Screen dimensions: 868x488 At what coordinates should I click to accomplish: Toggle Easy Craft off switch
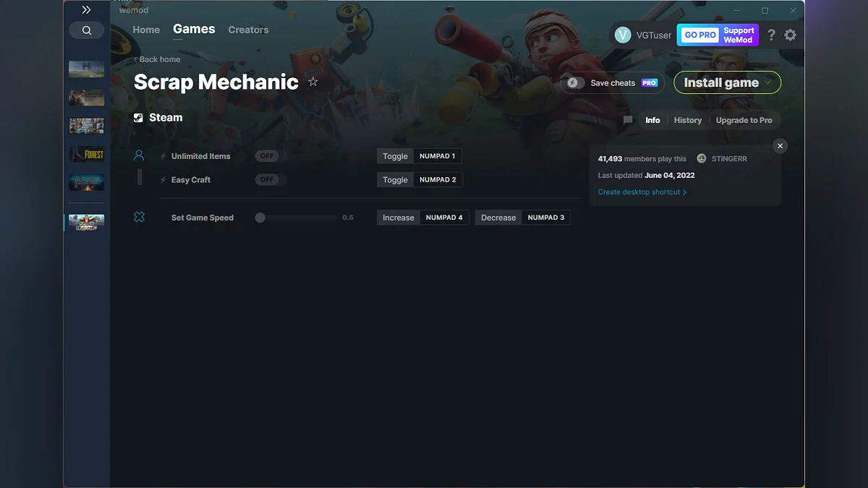[268, 179]
